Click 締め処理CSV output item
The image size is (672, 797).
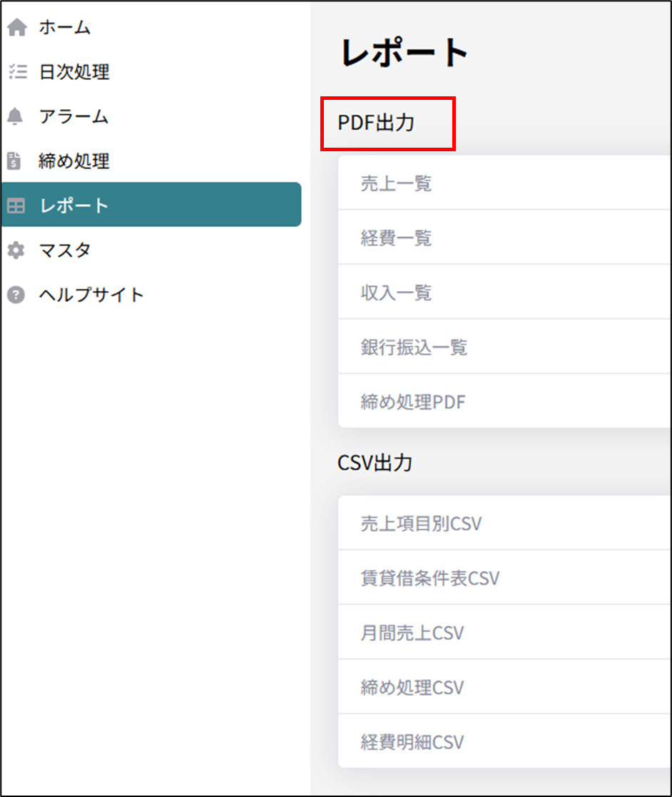[x=412, y=688]
